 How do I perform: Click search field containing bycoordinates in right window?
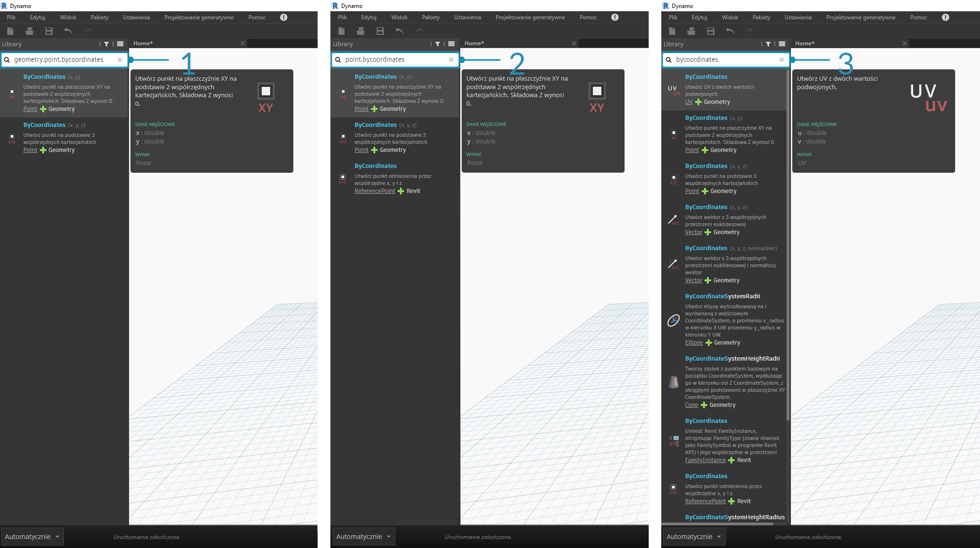coord(726,59)
